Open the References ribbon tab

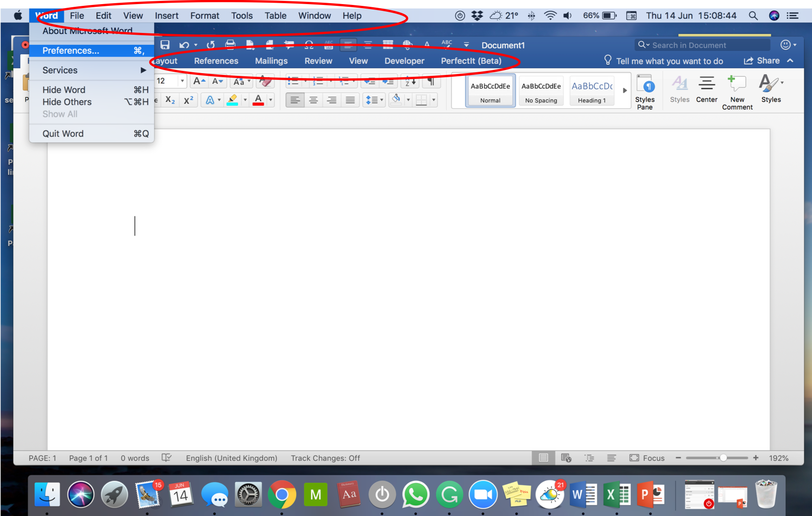click(x=216, y=61)
